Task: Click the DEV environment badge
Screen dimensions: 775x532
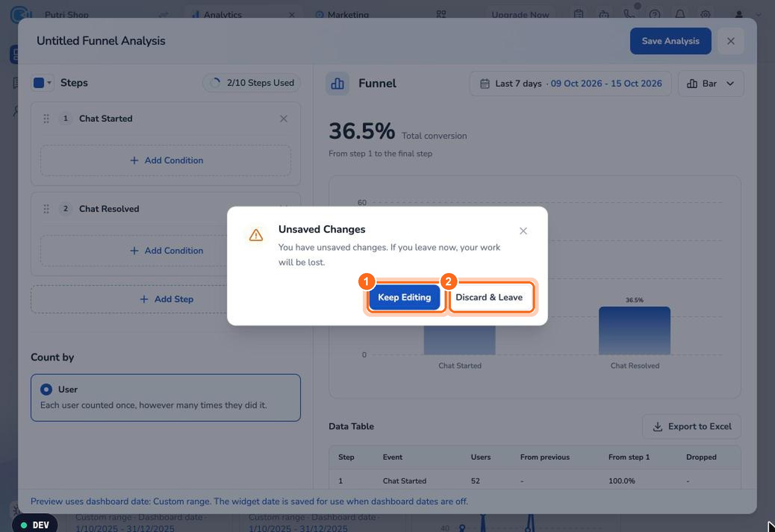Action: (35, 525)
